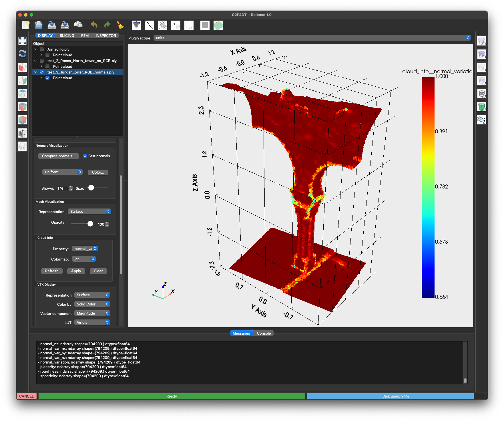Click the undo arrow icon
The height and width of the screenshot is (421, 504).
(94, 25)
